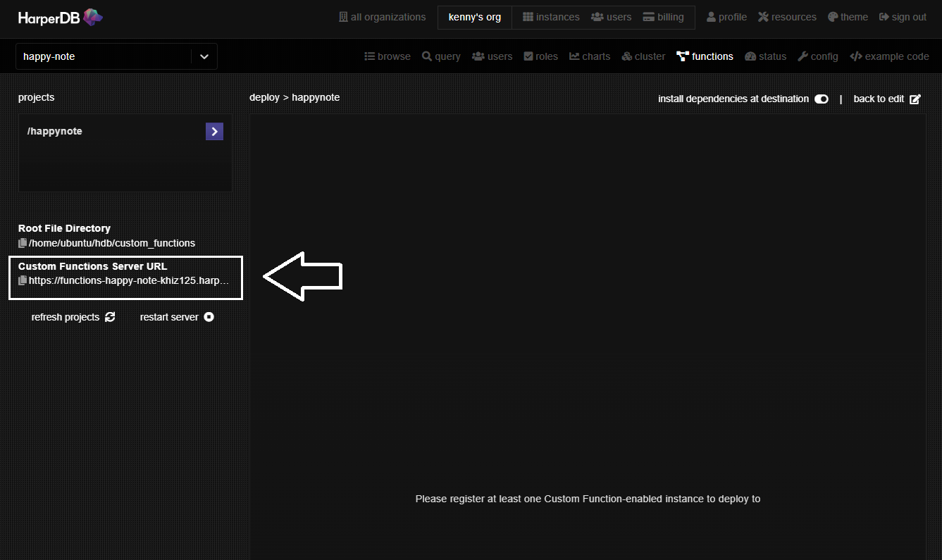The image size is (942, 560).
Task: Click the HarperDB logo
Action: (x=61, y=17)
